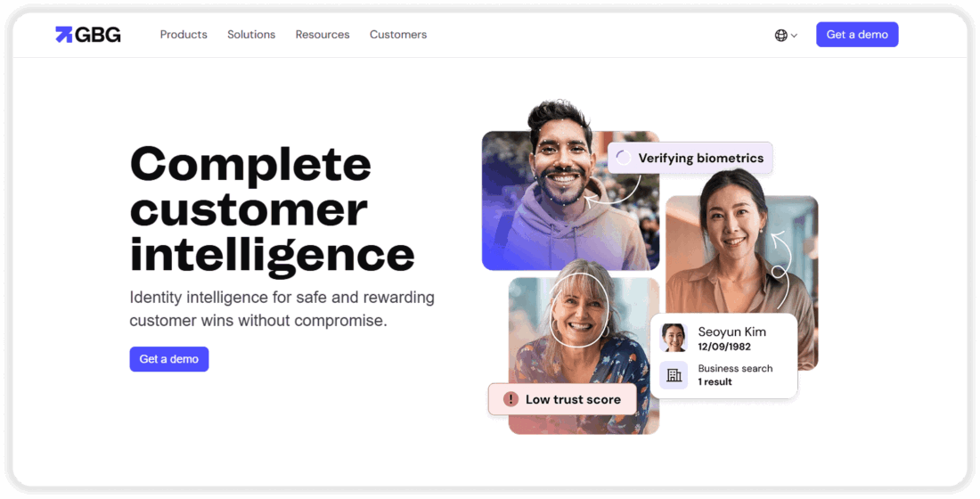Click the spinning loader beside Verifying biometrics
Screen dimensions: 980x499
point(623,158)
